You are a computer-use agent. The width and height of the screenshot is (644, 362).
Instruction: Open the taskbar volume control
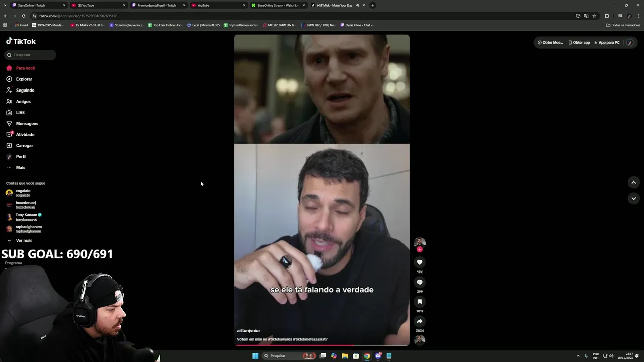pyautogui.click(x=611, y=356)
